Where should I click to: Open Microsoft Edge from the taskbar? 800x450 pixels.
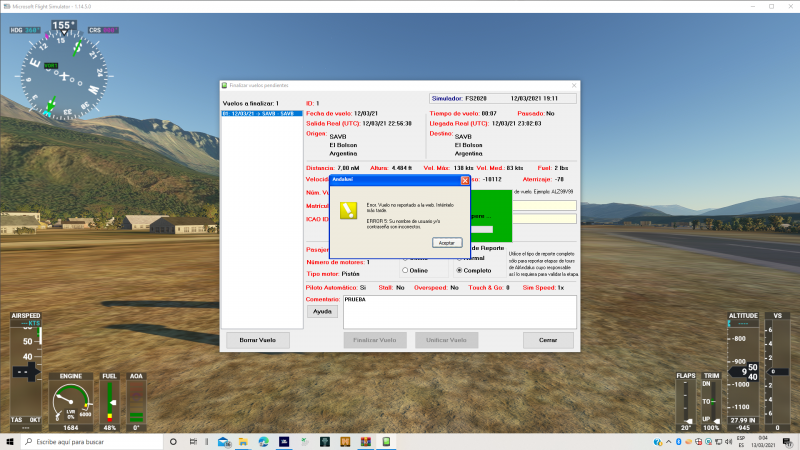264,442
